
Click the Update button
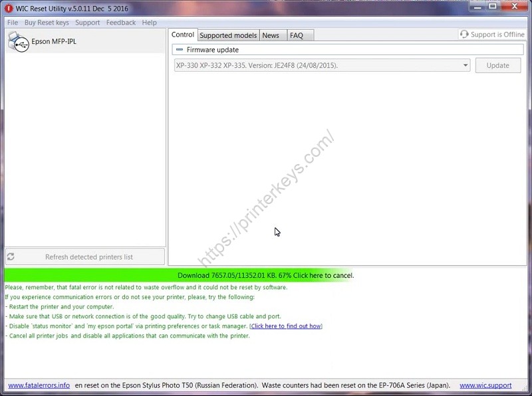(497, 65)
